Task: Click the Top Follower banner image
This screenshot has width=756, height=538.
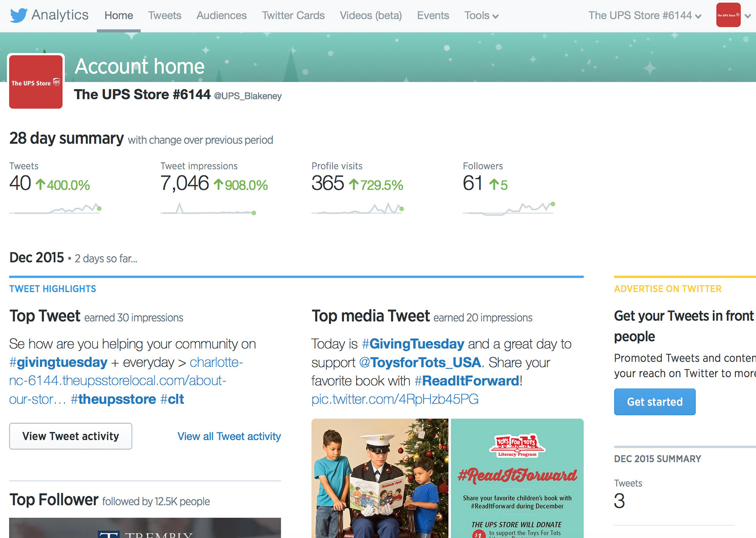Action: tap(145, 528)
